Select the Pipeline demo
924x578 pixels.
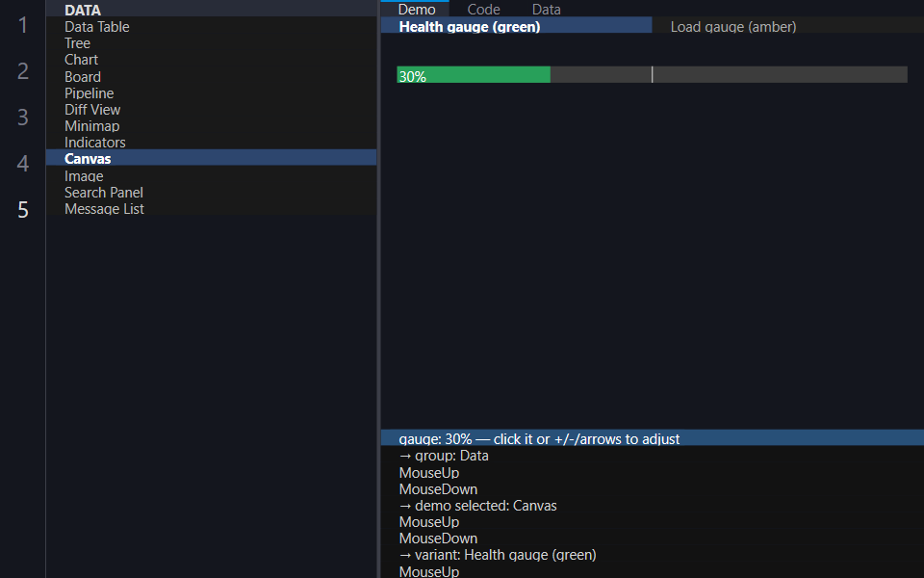tap(211, 92)
